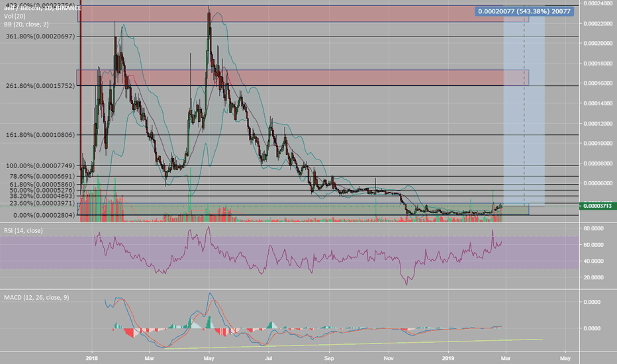
Task: Click the 61.80%(0.00005860) Fibonacci label
Action: (42, 184)
